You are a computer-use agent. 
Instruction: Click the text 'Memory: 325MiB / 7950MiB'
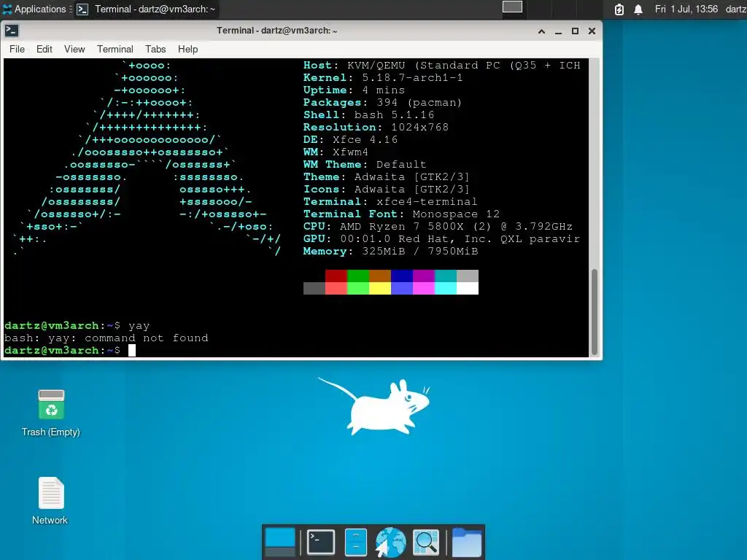(391, 251)
